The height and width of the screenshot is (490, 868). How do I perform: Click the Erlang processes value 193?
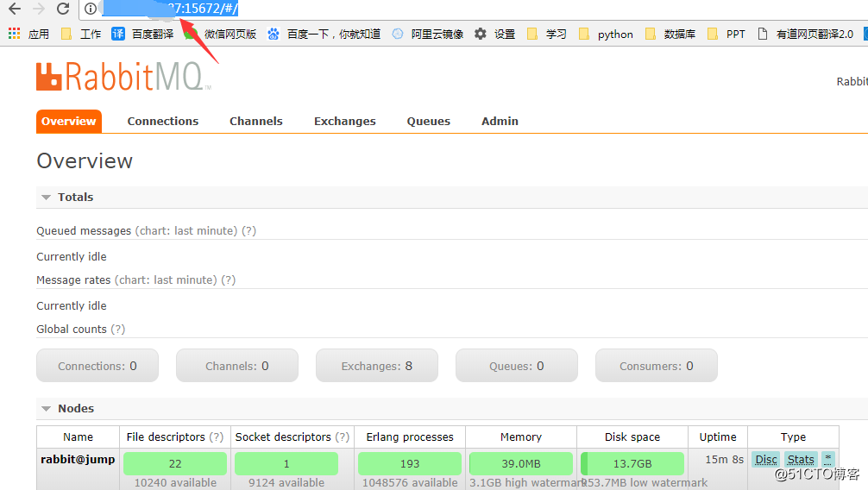point(410,463)
